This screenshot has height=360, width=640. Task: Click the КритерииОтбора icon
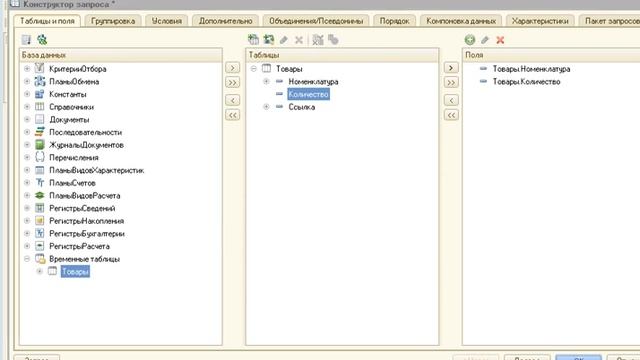(x=40, y=68)
